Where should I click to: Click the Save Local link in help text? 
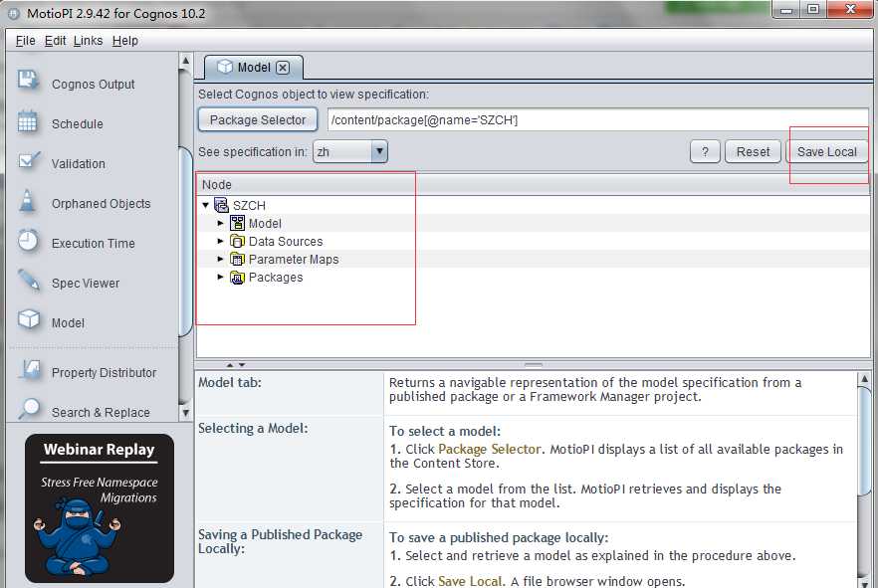470,581
